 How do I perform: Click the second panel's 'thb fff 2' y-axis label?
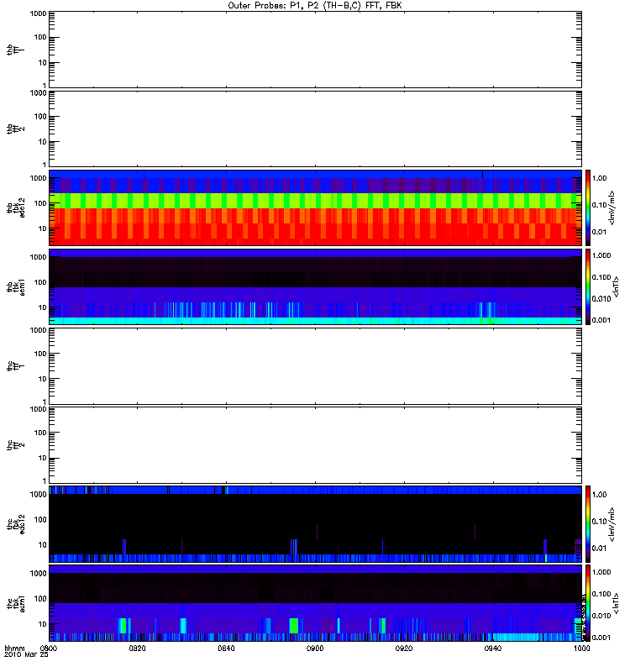coord(15,129)
